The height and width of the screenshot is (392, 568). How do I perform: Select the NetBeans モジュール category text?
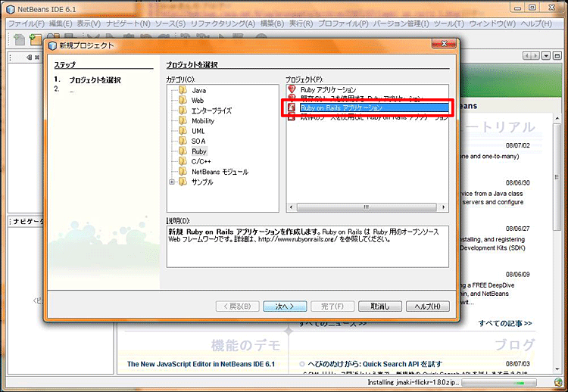220,172
